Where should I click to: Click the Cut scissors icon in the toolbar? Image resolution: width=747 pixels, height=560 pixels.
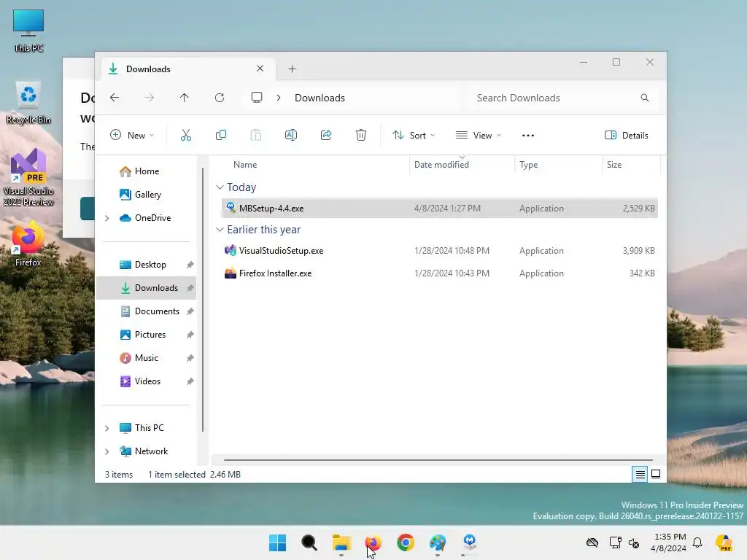[x=186, y=135]
